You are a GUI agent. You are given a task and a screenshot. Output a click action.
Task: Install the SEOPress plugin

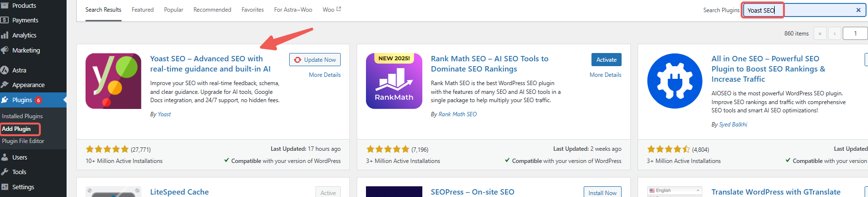coord(602,193)
